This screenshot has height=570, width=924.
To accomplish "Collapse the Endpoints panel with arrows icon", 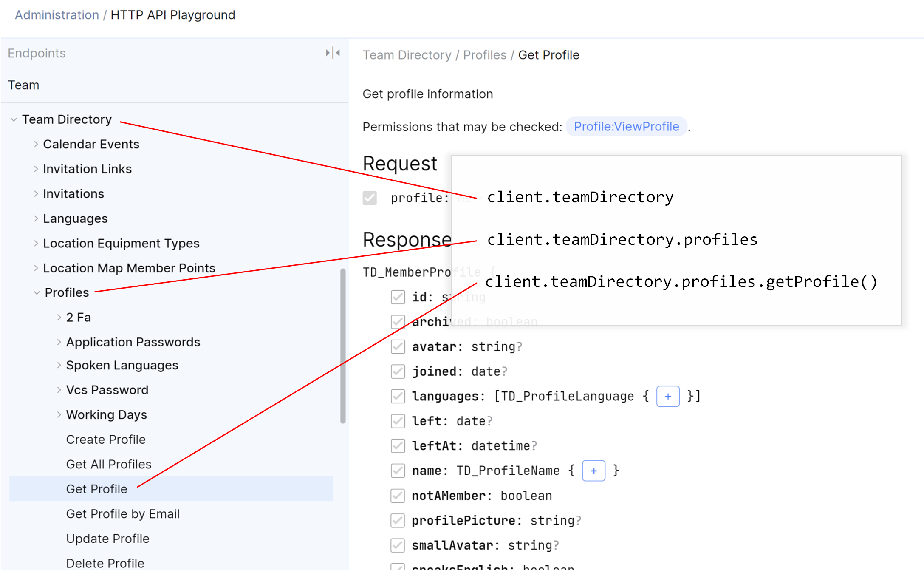I will [333, 53].
